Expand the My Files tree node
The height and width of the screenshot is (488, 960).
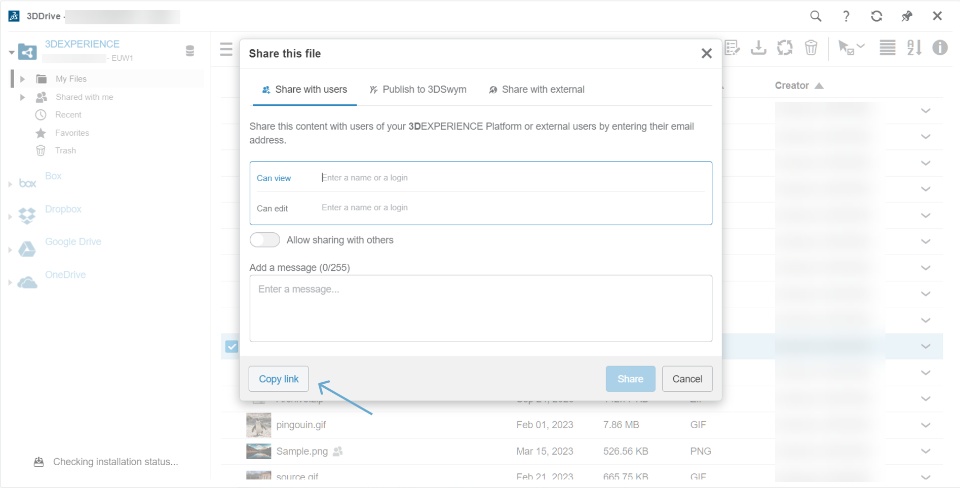click(22, 78)
